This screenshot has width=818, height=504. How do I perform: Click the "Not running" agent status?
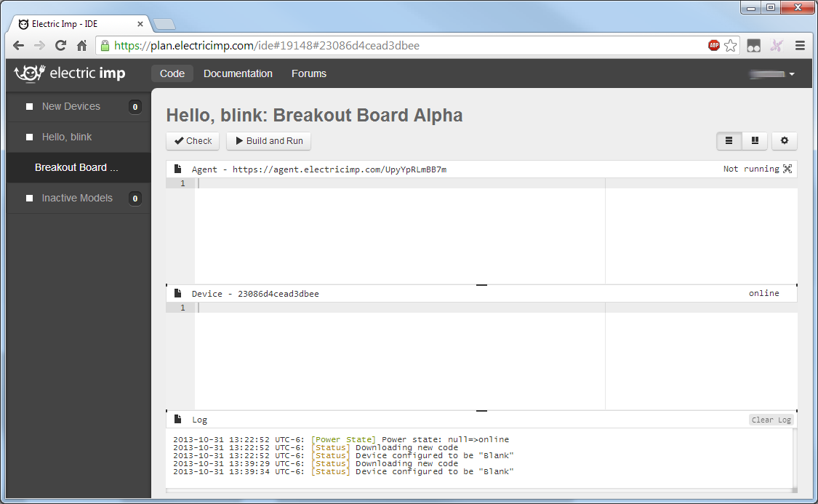[x=750, y=169]
